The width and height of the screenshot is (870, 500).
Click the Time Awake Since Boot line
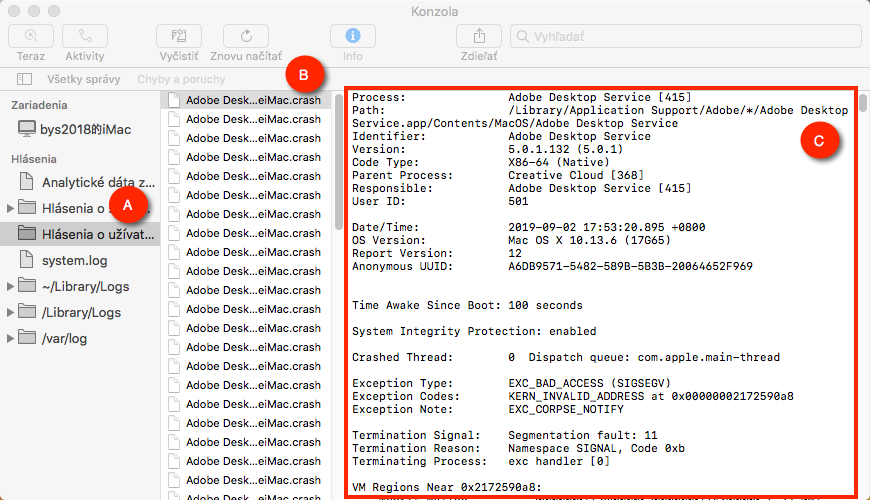click(467, 305)
